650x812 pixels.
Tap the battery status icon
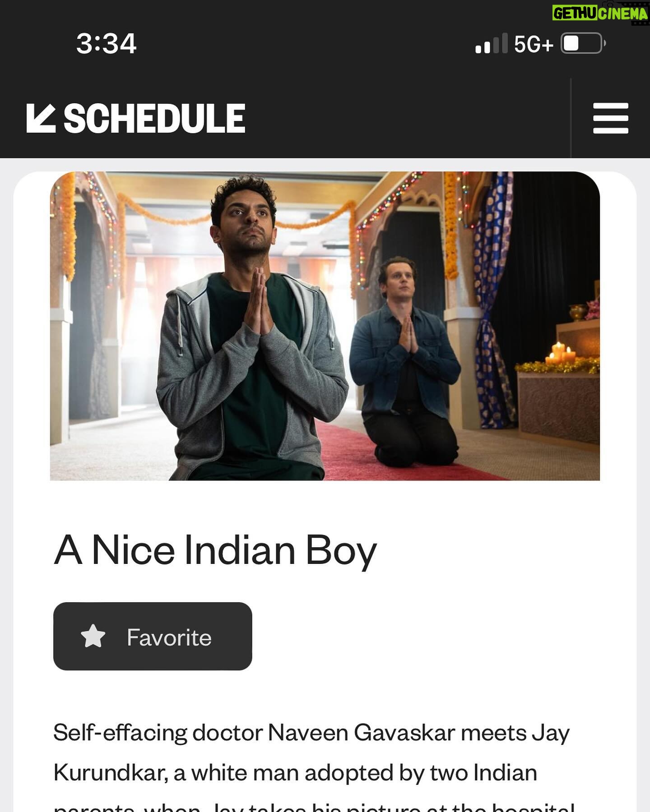click(x=583, y=43)
